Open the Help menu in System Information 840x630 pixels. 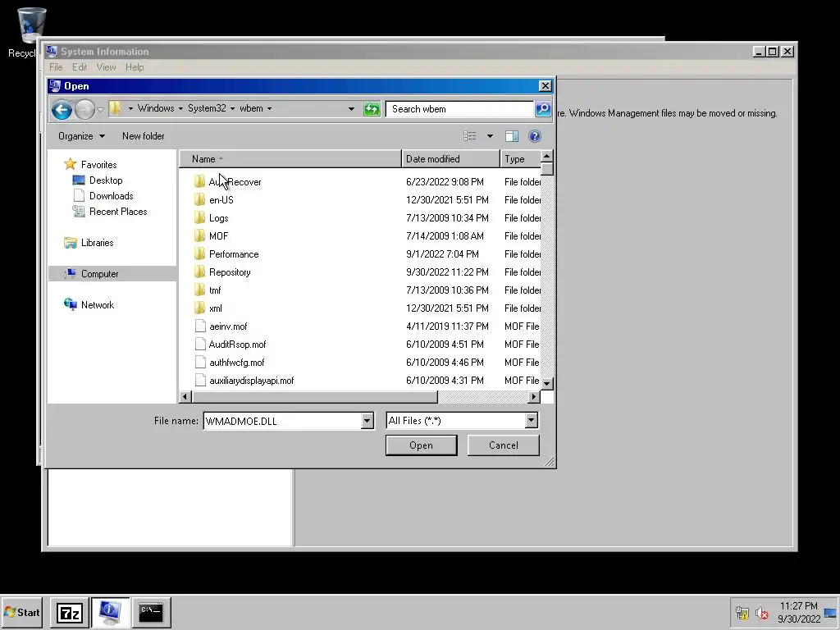[x=135, y=67]
